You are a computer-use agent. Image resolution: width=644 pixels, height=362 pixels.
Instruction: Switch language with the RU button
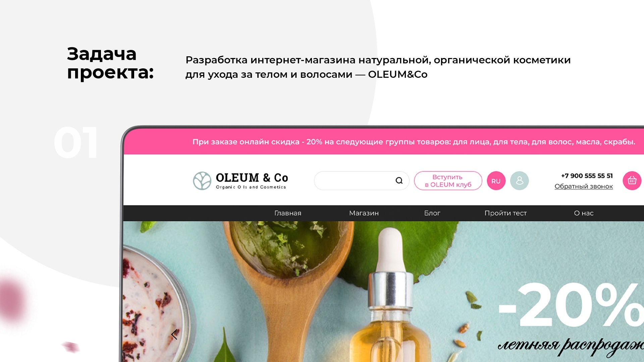[x=496, y=181]
